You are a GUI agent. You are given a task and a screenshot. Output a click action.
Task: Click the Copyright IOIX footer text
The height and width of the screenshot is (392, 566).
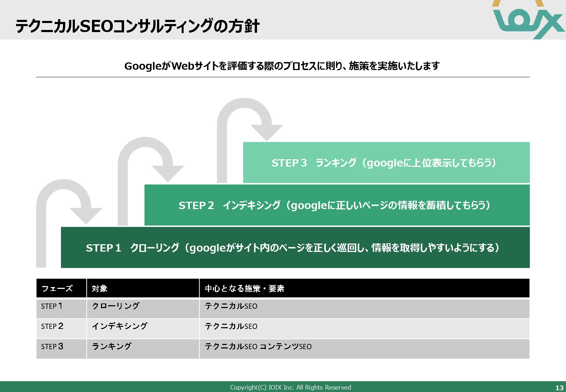tap(290, 387)
